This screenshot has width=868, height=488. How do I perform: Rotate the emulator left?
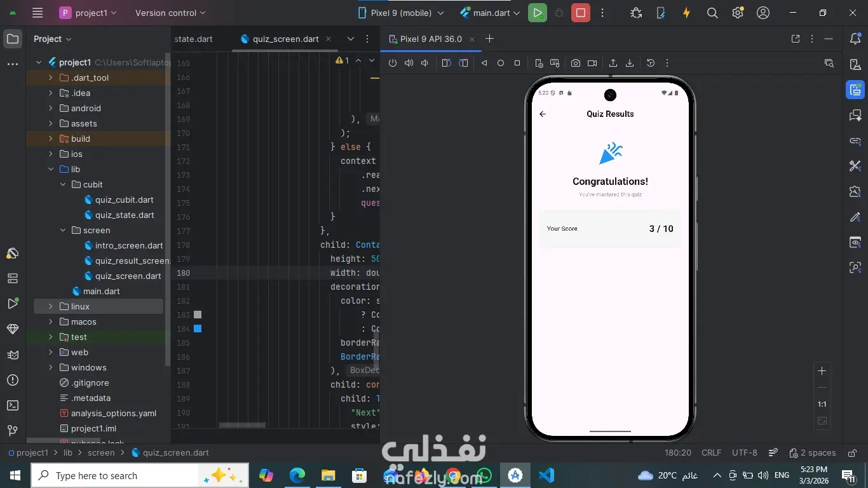[446, 63]
